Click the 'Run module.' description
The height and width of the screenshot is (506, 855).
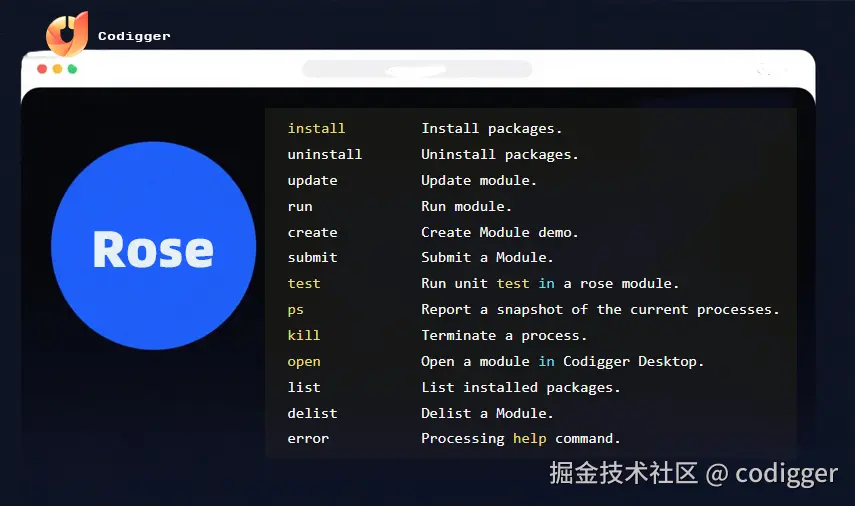coord(466,207)
